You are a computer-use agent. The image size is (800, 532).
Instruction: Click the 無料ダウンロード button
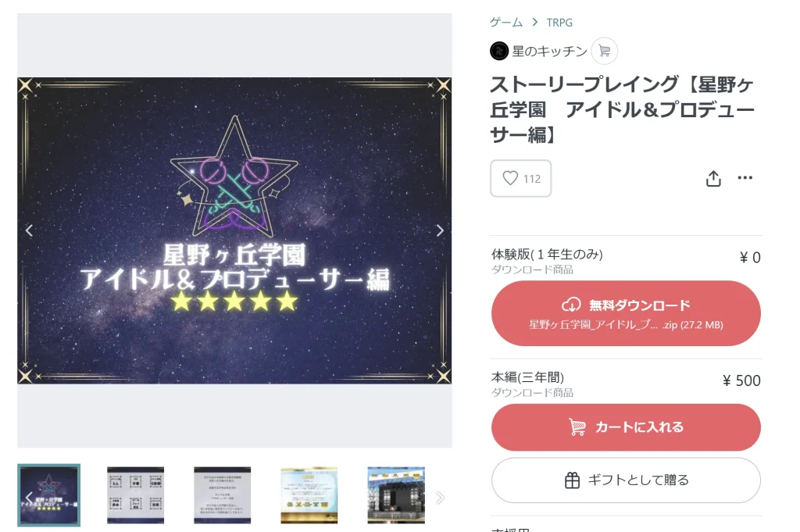[626, 313]
